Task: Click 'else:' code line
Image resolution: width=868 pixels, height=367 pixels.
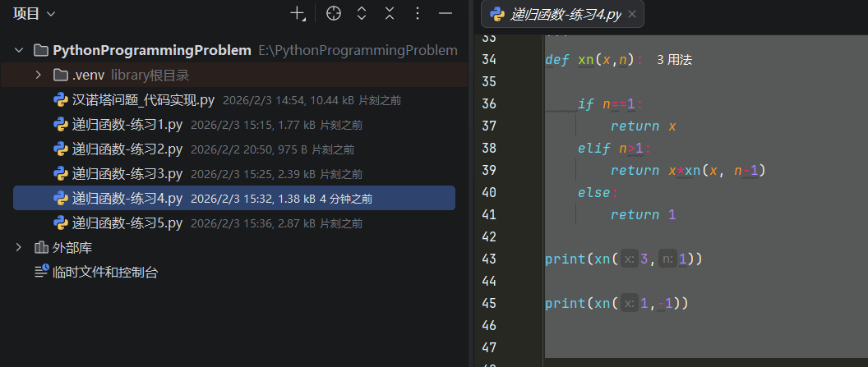Action: [x=598, y=192]
